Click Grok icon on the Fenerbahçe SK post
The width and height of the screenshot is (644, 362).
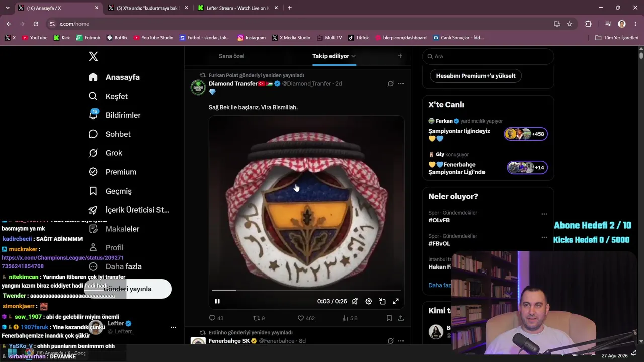(390, 341)
